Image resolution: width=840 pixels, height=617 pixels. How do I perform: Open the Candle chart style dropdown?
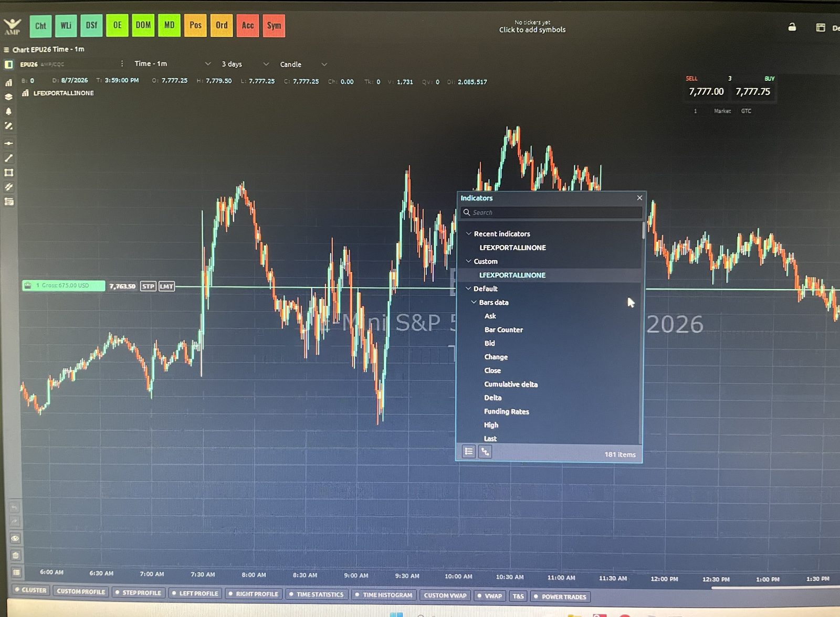303,65
